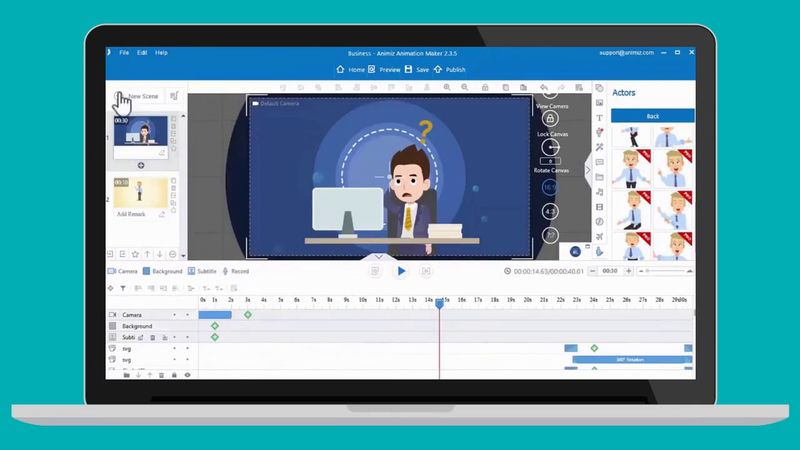Screen dimensions: 800x450
Task: Click the Publish button
Action: coord(449,69)
